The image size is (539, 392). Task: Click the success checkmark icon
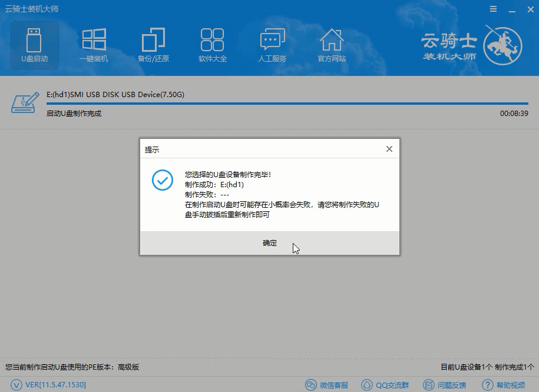coord(162,180)
